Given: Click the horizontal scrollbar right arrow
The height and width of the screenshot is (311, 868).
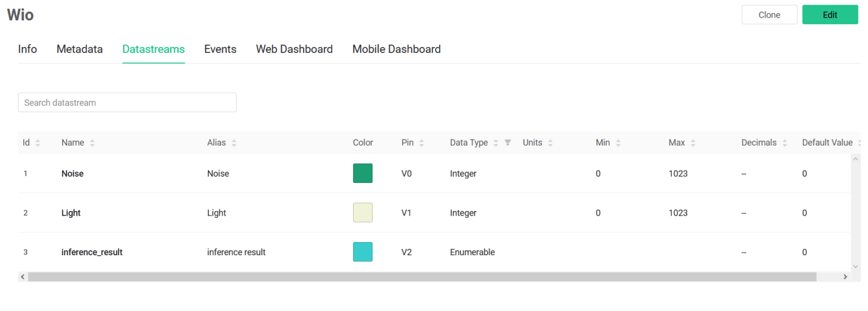Looking at the screenshot, I should click(x=845, y=277).
